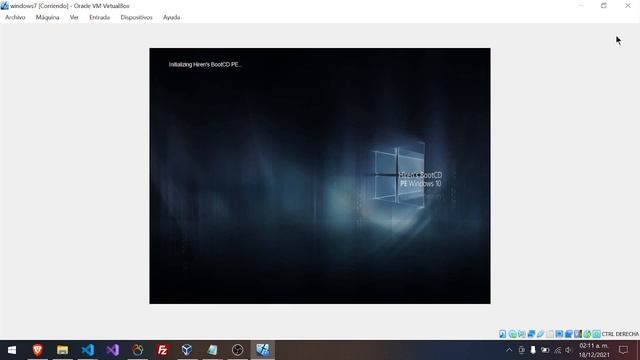640x360 pixels.
Task: Click the hard disk activity status icon
Action: coord(502,334)
